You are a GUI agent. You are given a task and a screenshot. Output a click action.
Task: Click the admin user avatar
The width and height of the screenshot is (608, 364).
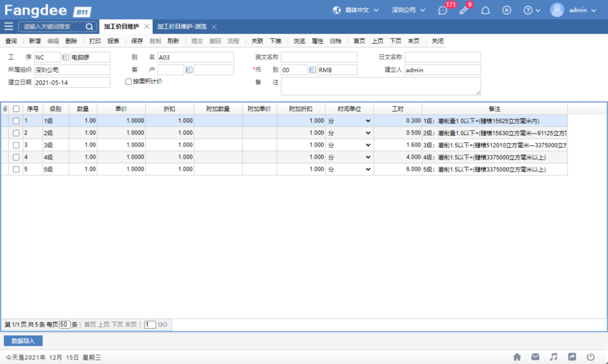coord(557,10)
